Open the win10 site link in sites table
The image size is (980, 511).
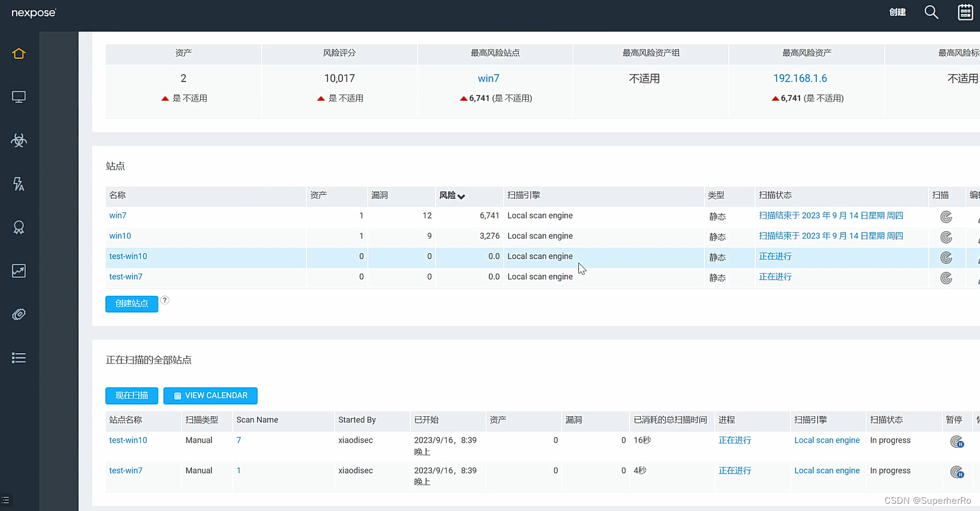[120, 236]
